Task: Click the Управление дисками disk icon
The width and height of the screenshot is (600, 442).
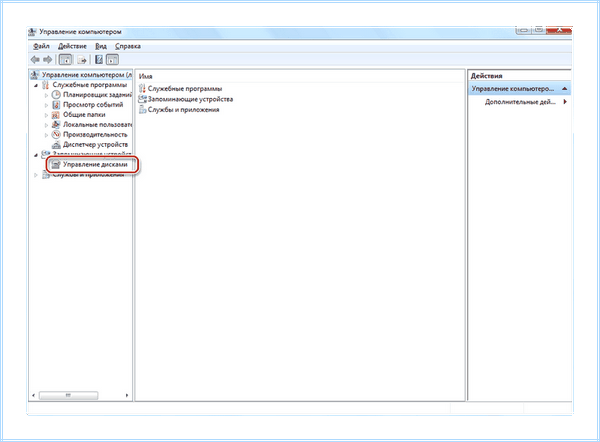Action: click(x=56, y=165)
